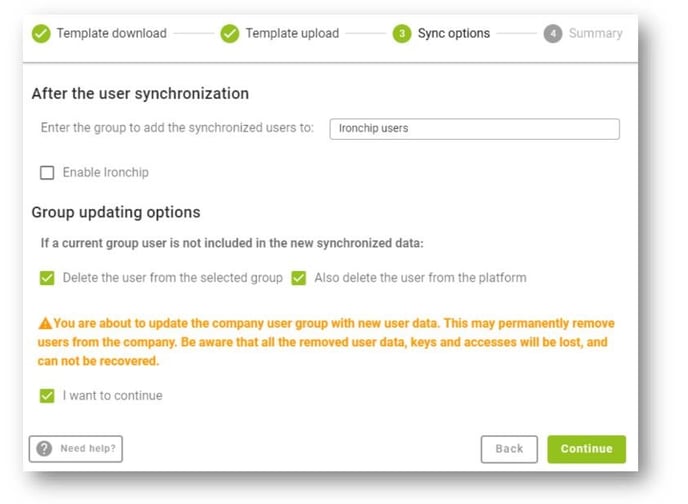The image size is (688, 504).
Task: Open the Summary step label
Action: tap(595, 33)
